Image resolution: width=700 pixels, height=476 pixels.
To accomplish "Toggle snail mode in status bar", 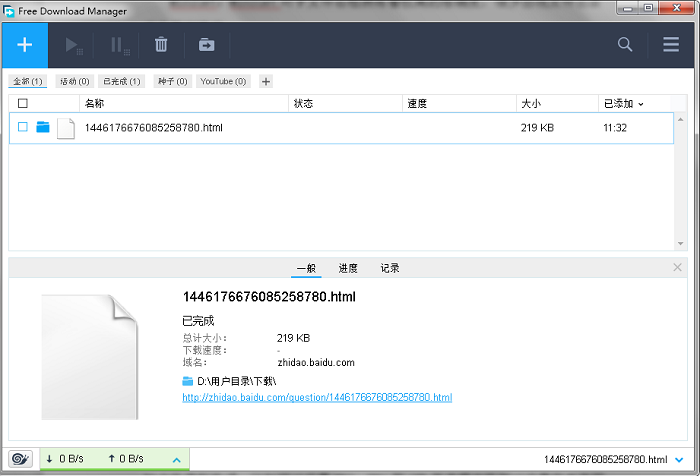I will (21, 459).
